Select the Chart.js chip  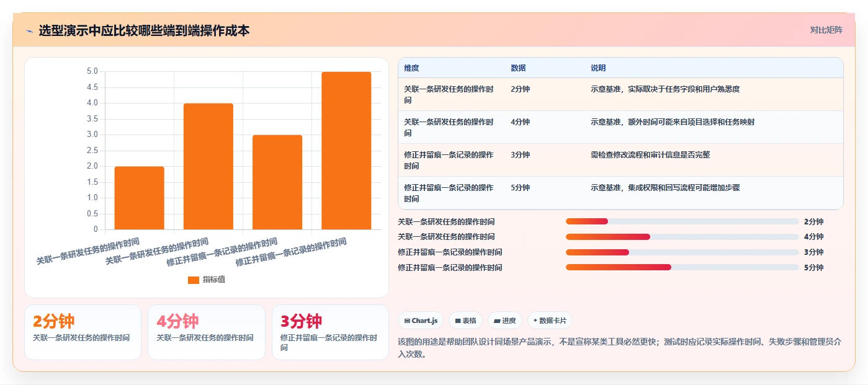(x=421, y=321)
